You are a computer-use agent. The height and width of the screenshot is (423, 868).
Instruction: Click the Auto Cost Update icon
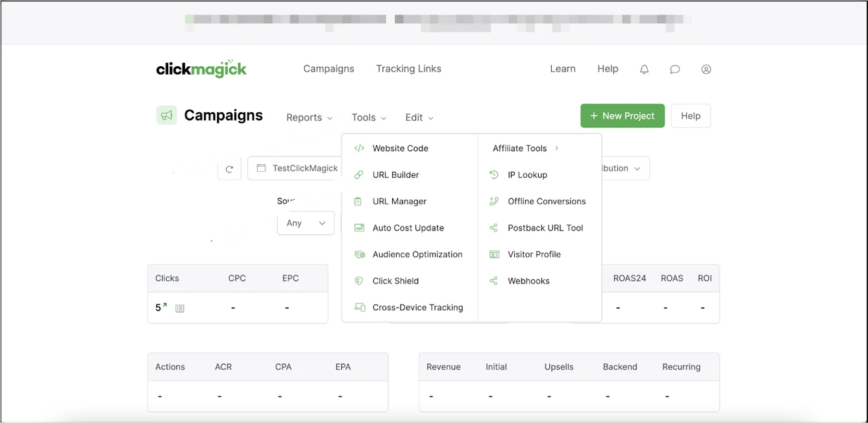(358, 228)
